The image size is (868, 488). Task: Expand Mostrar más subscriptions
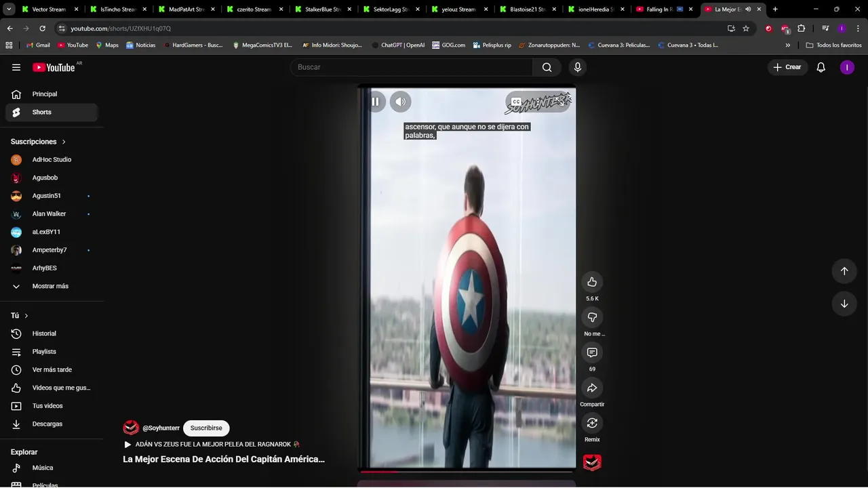tap(52, 286)
